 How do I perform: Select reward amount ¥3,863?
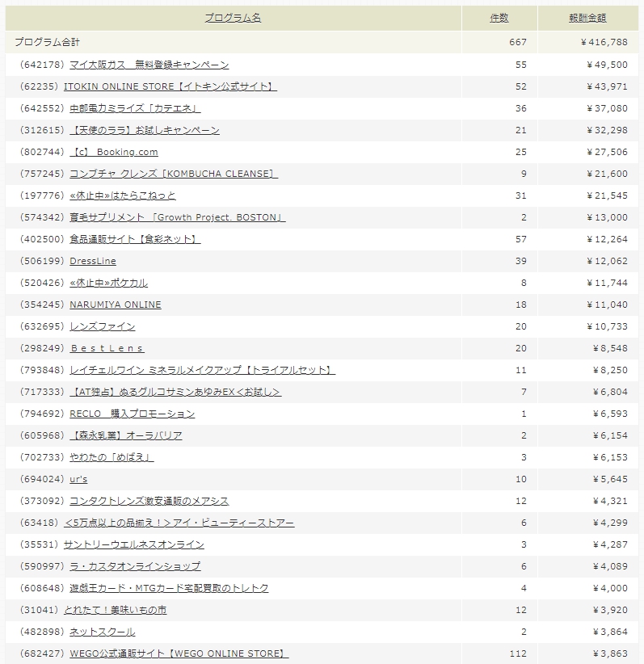pos(610,653)
